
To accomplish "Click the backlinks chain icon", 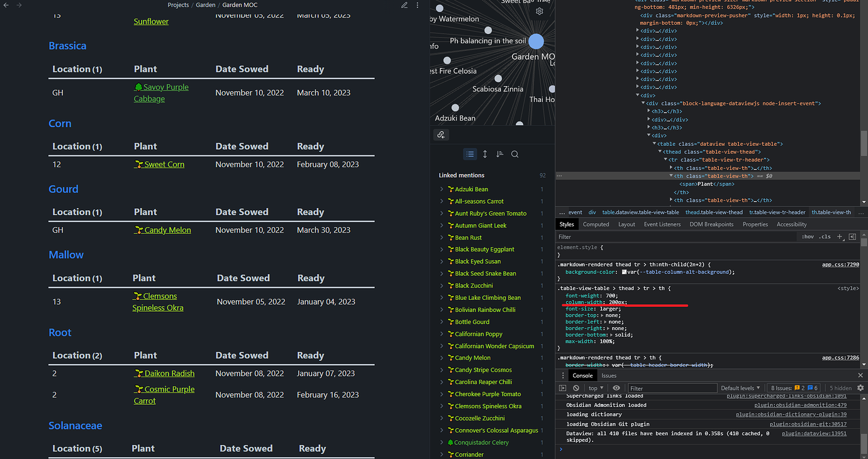I will click(x=441, y=135).
